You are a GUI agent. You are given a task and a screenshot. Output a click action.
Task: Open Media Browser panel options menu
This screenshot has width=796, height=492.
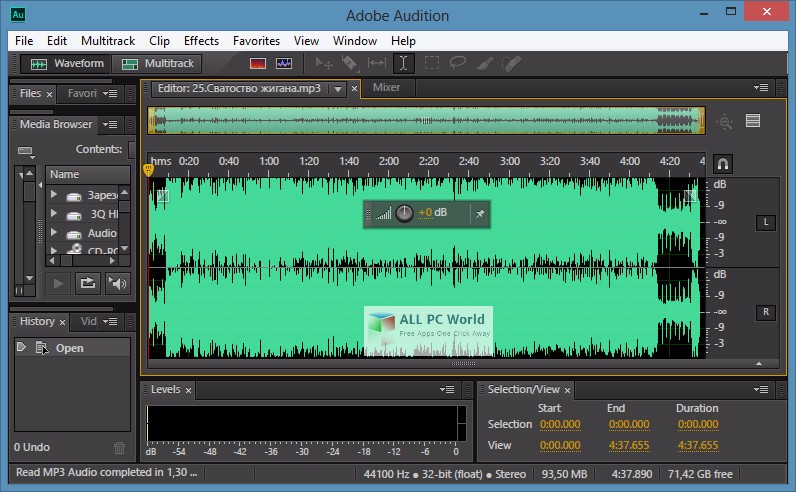point(110,124)
